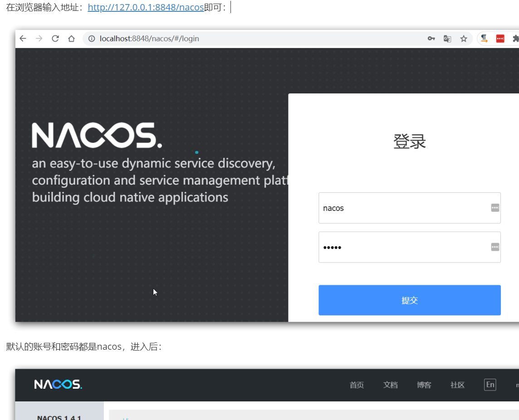Screen dimensions: 519x420
Task: Open password manager icon in username field
Action: [495, 208]
